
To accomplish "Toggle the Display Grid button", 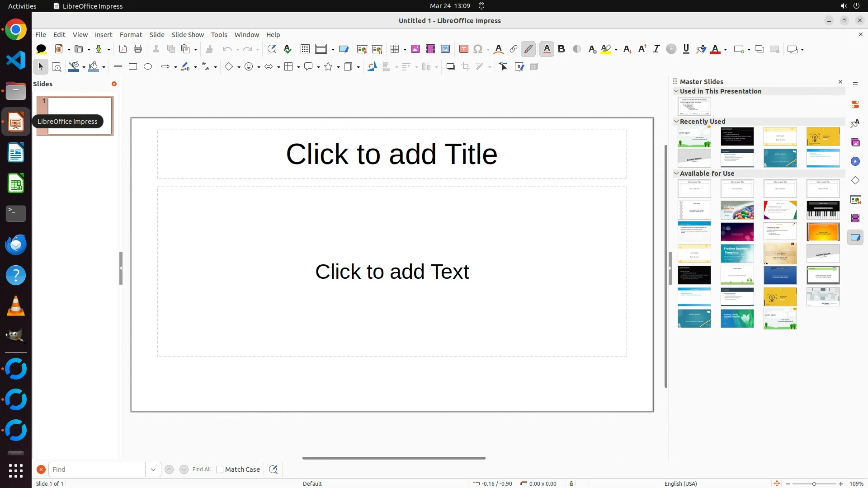I will click(x=305, y=49).
